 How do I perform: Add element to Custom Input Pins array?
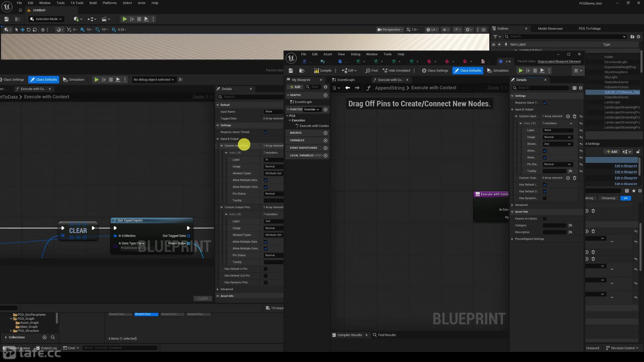click(568, 116)
